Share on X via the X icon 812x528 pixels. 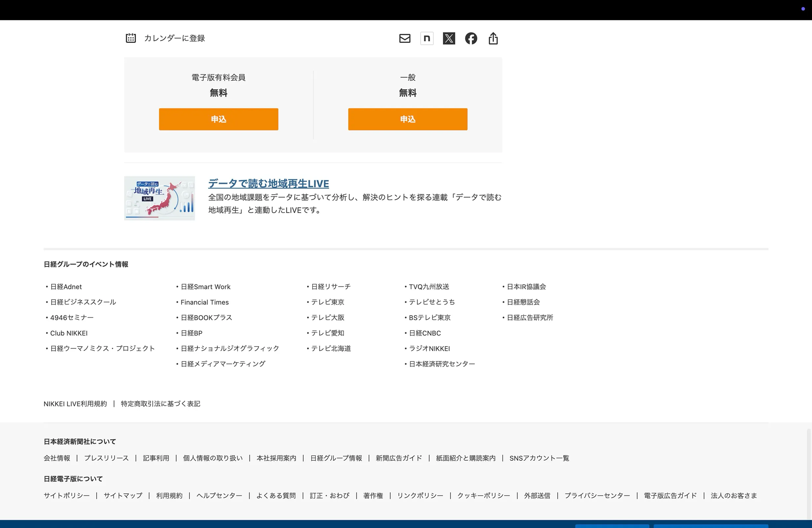point(449,38)
